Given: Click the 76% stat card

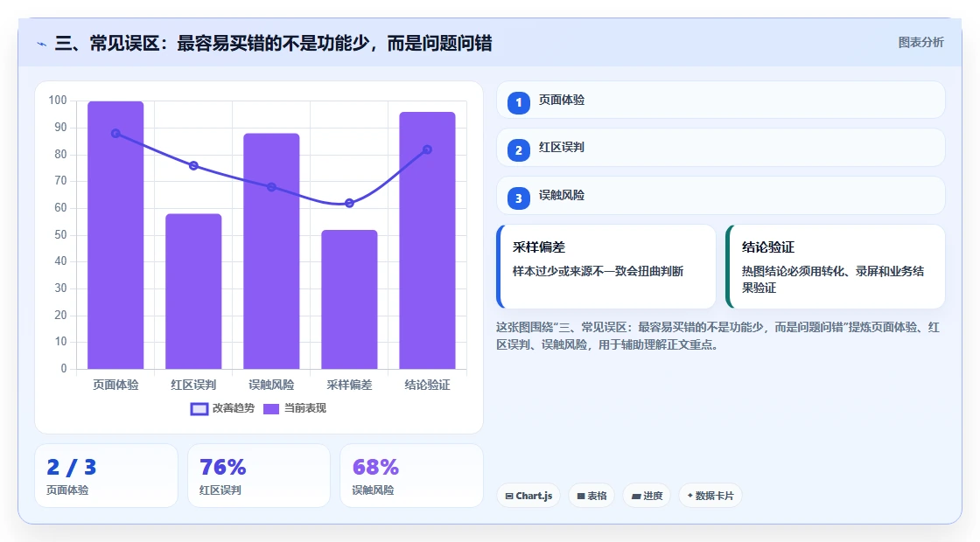Looking at the screenshot, I should pos(259,476).
